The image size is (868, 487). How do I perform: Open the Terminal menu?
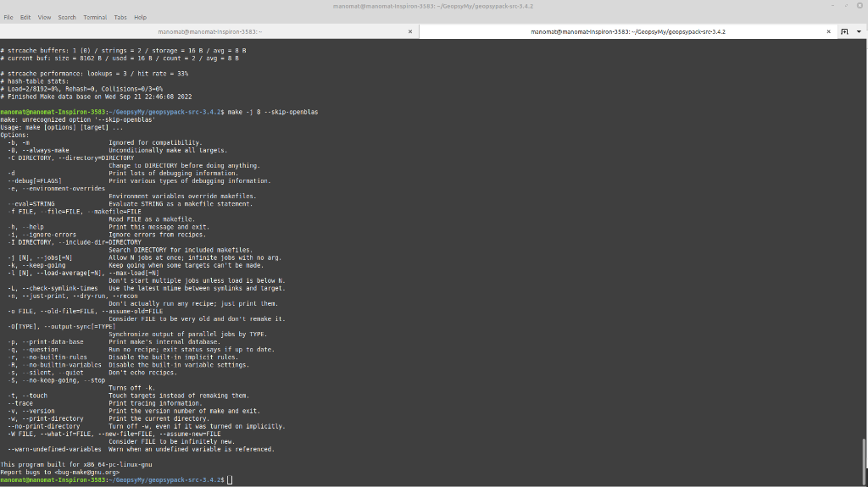click(95, 17)
